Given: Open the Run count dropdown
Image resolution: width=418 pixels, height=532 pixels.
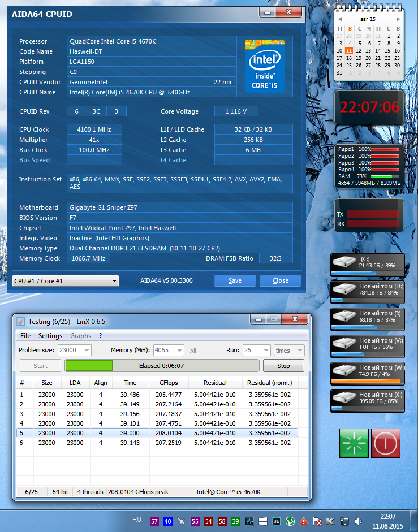Looking at the screenshot, I should click(x=256, y=350).
